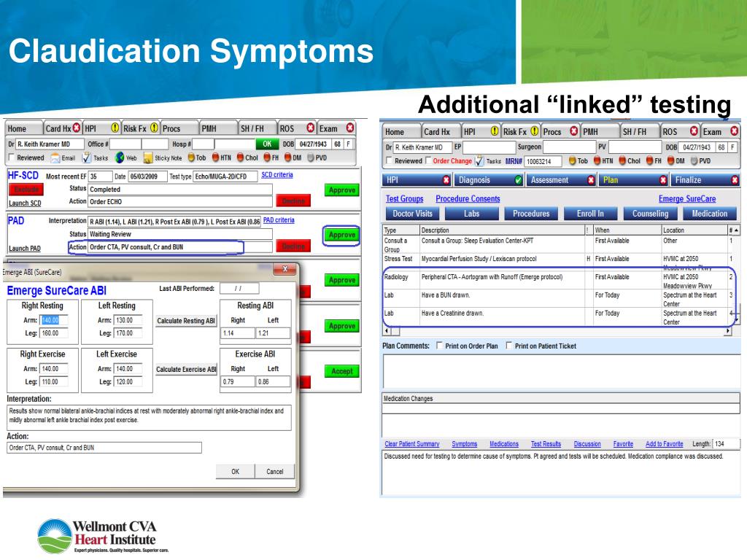Click orders table scroll-up arrow
This screenshot has width=747, height=560.
737,230
